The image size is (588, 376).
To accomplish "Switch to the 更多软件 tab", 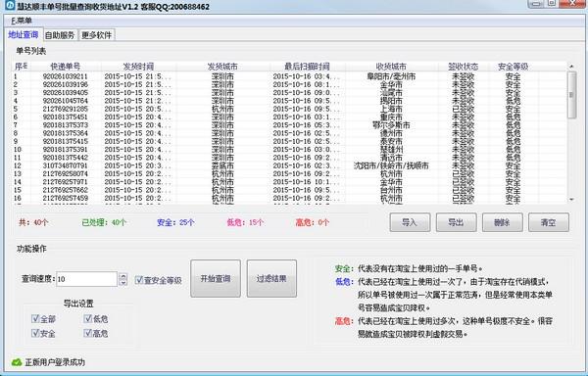I will (96, 35).
